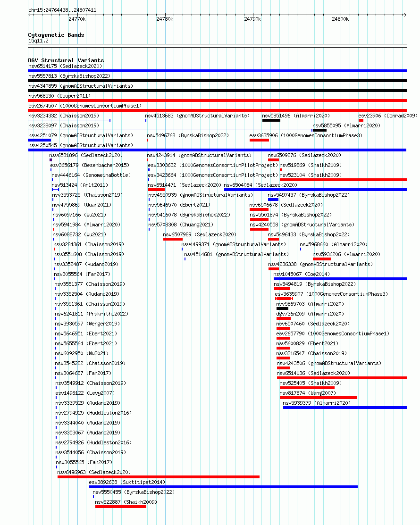Select nsv6581896 (Sedlazeck2020) variant
The image size is (420, 525).
(x=86, y=155)
